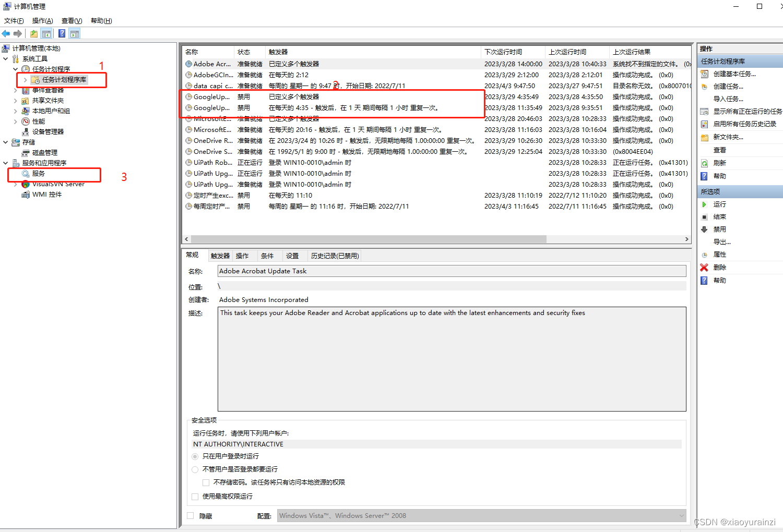
Task: Select the data_capi c... task row
Action: click(x=436, y=86)
